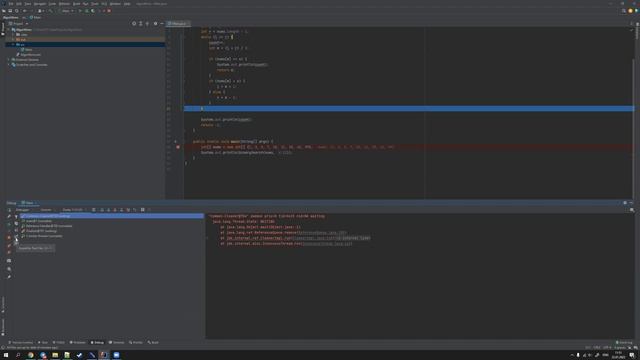Click the Step Into icon in the debug toolbar
Image resolution: width=640 pixels, height=360 pixels.
click(x=109, y=210)
